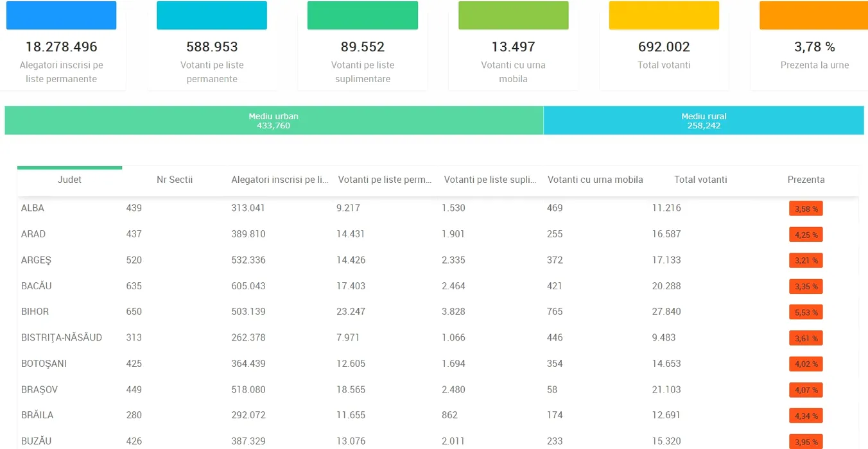This screenshot has width=868, height=449.
Task: Open the BOTOȘANI county row
Action: click(x=44, y=364)
